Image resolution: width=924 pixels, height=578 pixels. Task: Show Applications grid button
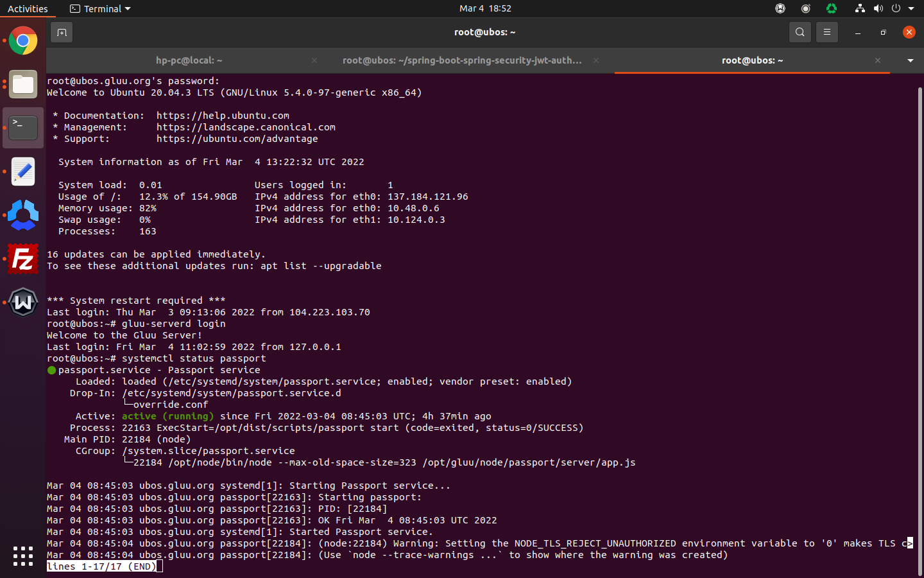(x=23, y=556)
